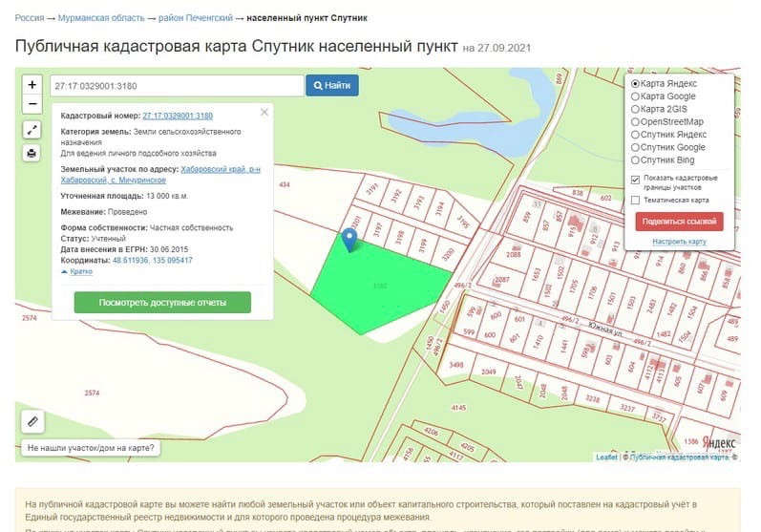The width and height of the screenshot is (761, 532).
Task: Click the blue location pin marker
Action: (349, 240)
